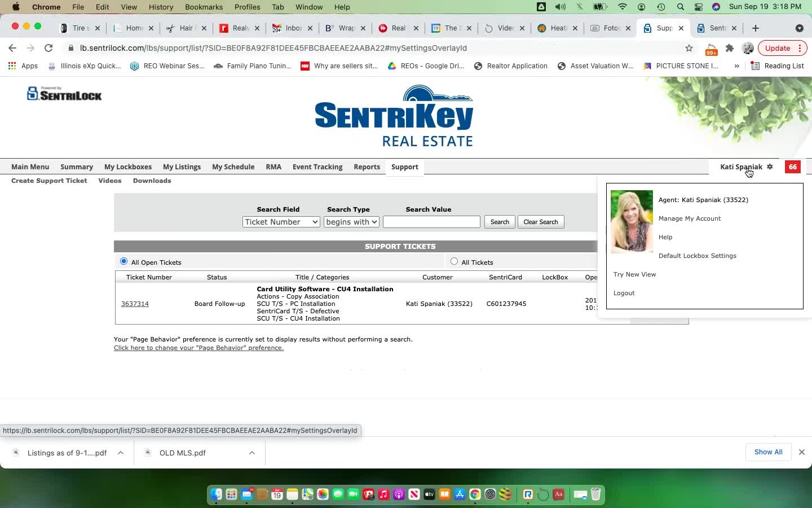This screenshot has height=508, width=812.
Task: Open Messages from the Dock
Action: (338, 494)
